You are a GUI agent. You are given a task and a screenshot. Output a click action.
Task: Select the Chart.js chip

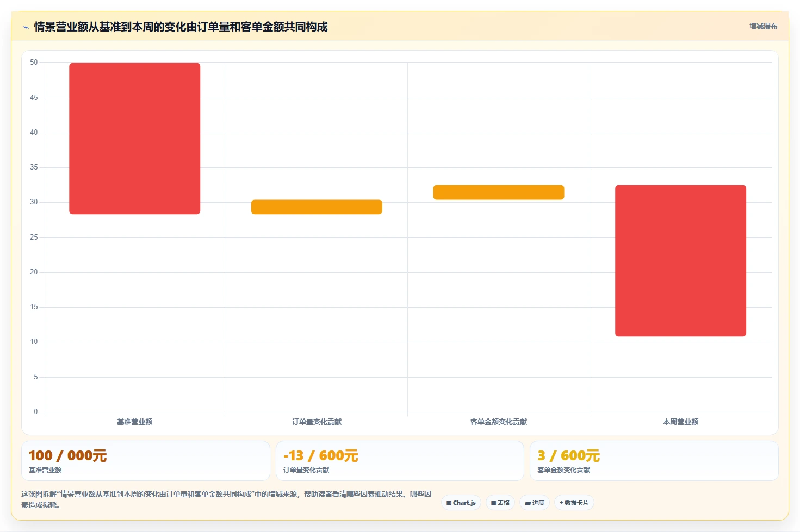coord(461,503)
